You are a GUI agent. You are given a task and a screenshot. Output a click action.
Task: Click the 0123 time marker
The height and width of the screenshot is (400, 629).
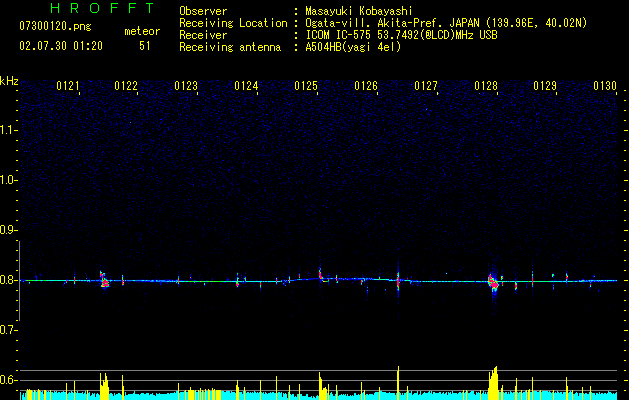(186, 85)
